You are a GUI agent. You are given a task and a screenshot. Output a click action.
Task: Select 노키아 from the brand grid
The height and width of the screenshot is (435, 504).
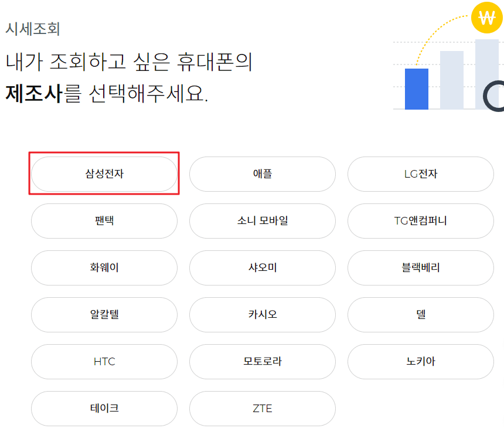(x=420, y=362)
